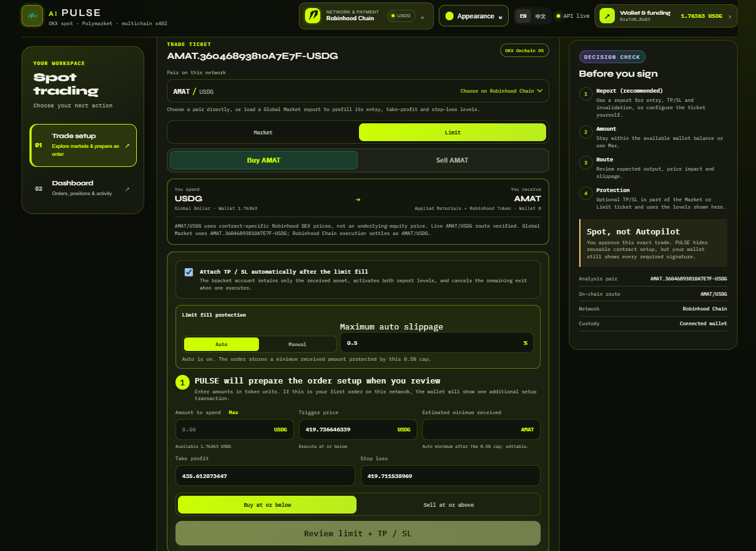The width and height of the screenshot is (756, 551).
Task: Select Sell at or above option
Action: coord(449,505)
